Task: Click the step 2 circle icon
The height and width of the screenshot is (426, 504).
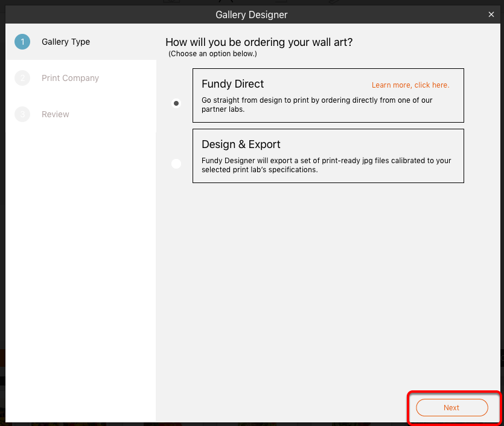Action: click(x=22, y=78)
